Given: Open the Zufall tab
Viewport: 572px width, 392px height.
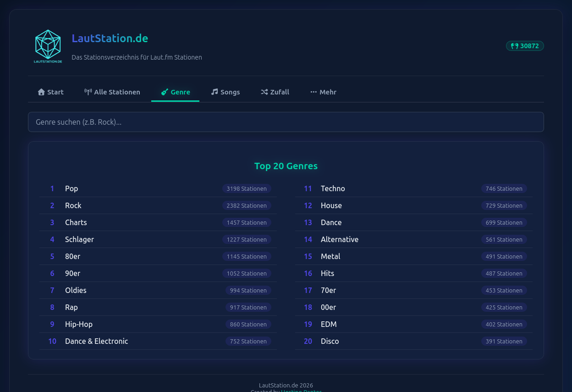Looking at the screenshot, I should pyautogui.click(x=275, y=92).
